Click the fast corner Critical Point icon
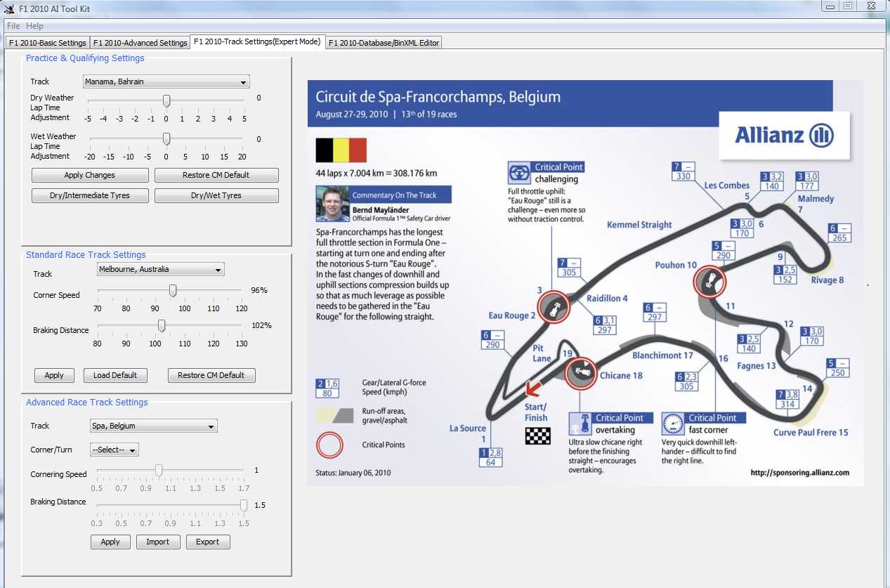This screenshot has width=890, height=588. (673, 424)
